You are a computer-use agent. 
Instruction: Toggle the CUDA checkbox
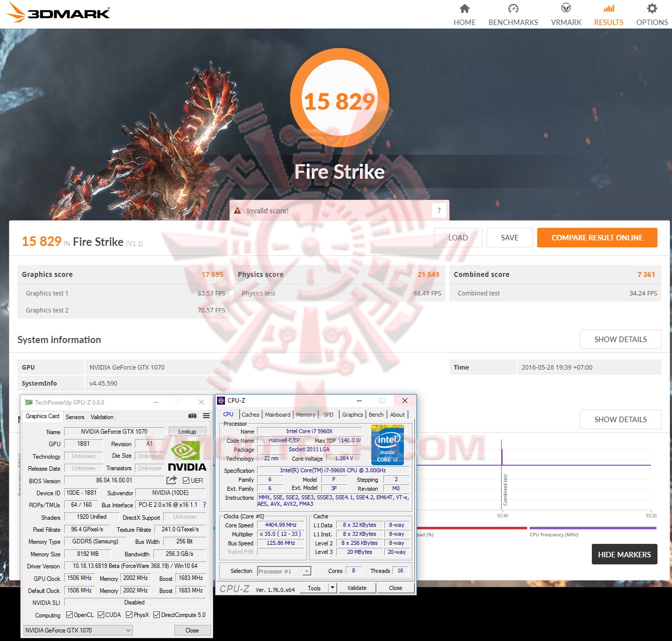101,615
